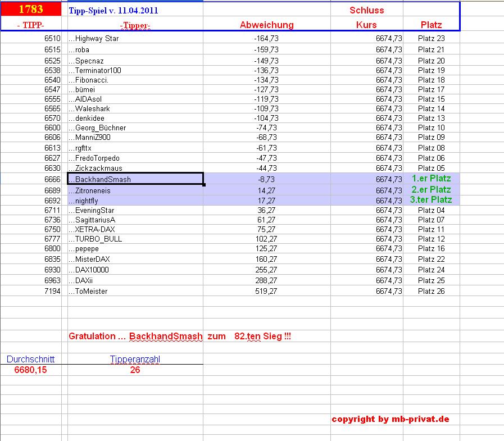504x441 pixels.
Task: Click tip value 7194
Action: point(52,291)
